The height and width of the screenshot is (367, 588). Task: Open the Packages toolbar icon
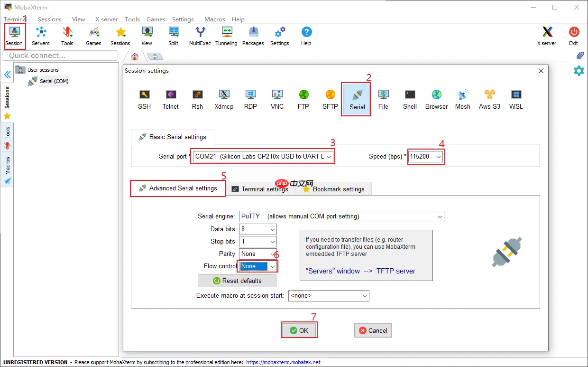(253, 36)
